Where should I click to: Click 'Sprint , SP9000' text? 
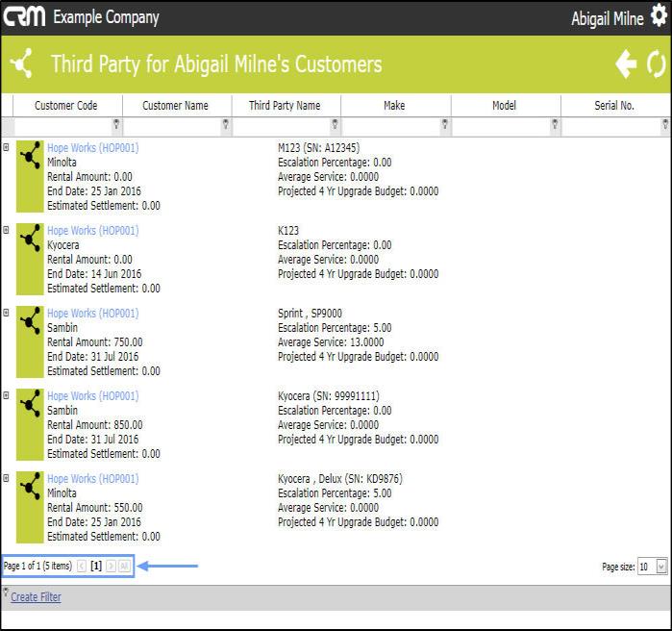tap(310, 314)
